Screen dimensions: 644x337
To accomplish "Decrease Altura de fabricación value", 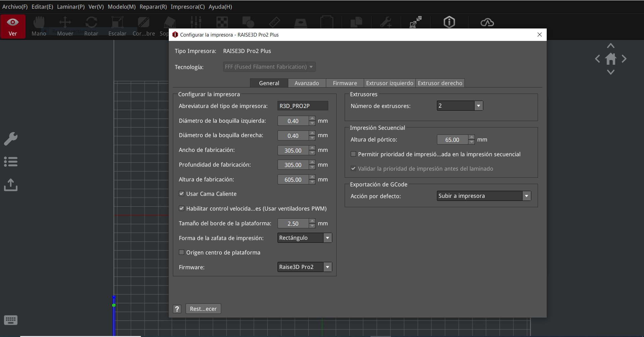I will [312, 182].
